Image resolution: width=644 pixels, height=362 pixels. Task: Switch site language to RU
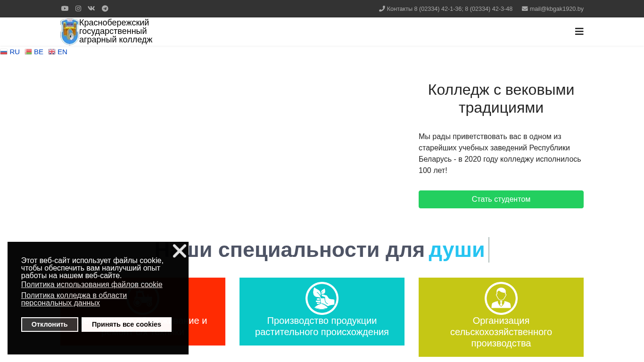pos(10,52)
